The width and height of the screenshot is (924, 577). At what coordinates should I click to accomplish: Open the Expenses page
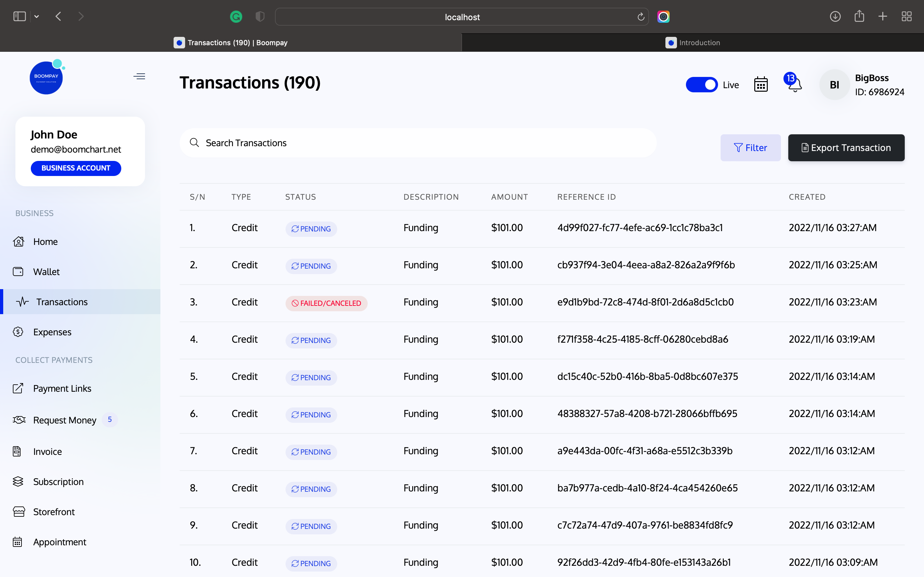52,332
